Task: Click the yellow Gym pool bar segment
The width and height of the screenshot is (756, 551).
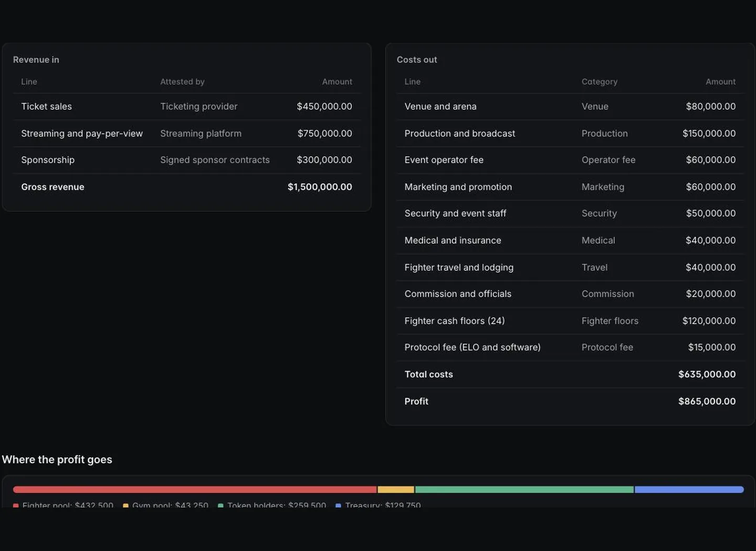Action: (396, 490)
